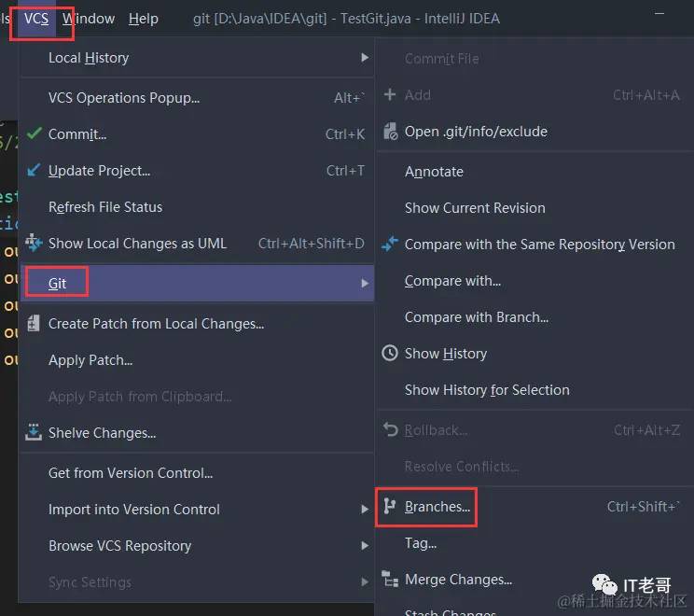The image size is (694, 616).
Task: Select the Git menu entry
Action: [198, 283]
